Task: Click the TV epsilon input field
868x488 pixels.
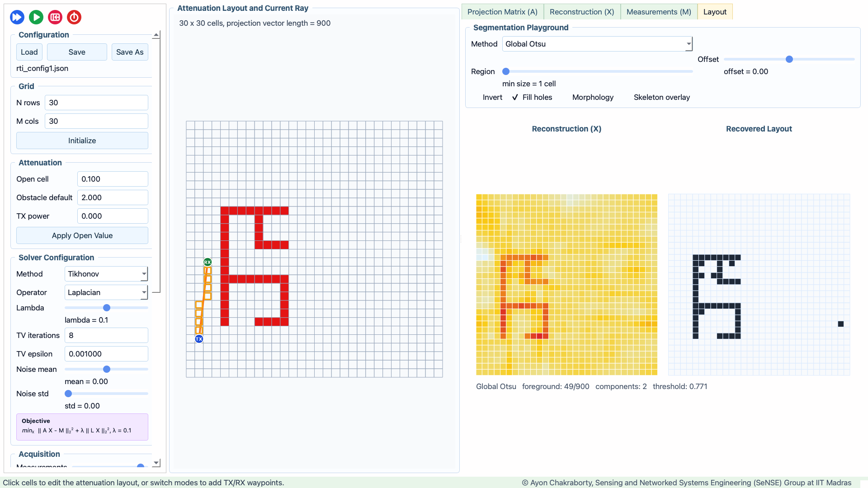Action: pos(106,354)
